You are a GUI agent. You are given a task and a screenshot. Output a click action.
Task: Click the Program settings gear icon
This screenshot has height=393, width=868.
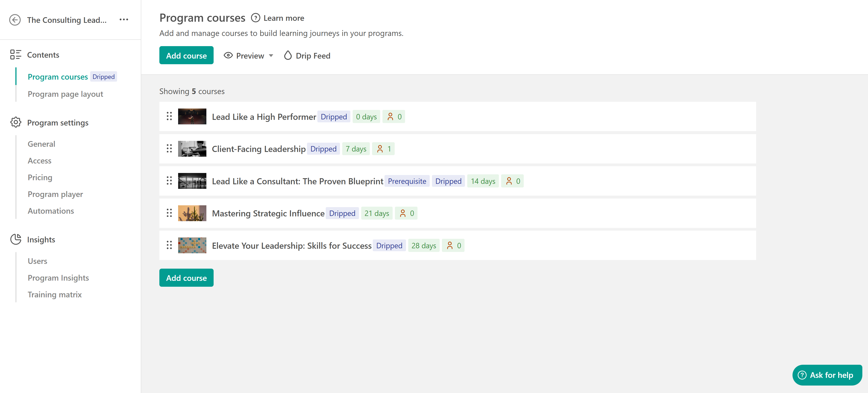[16, 122]
